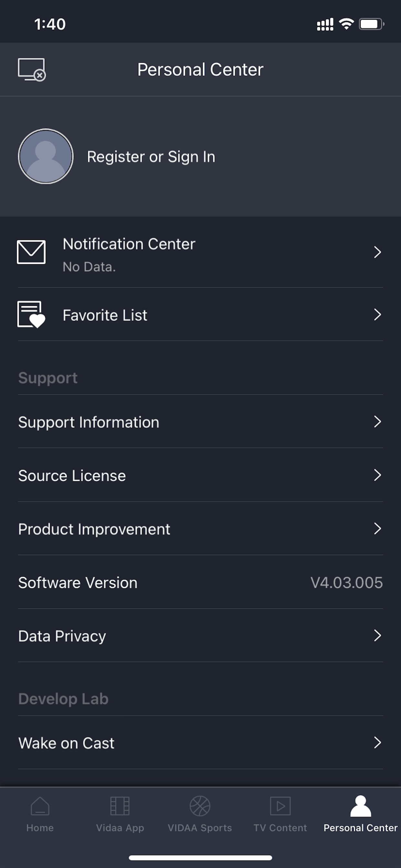Open the Source License entry

pyautogui.click(x=72, y=475)
